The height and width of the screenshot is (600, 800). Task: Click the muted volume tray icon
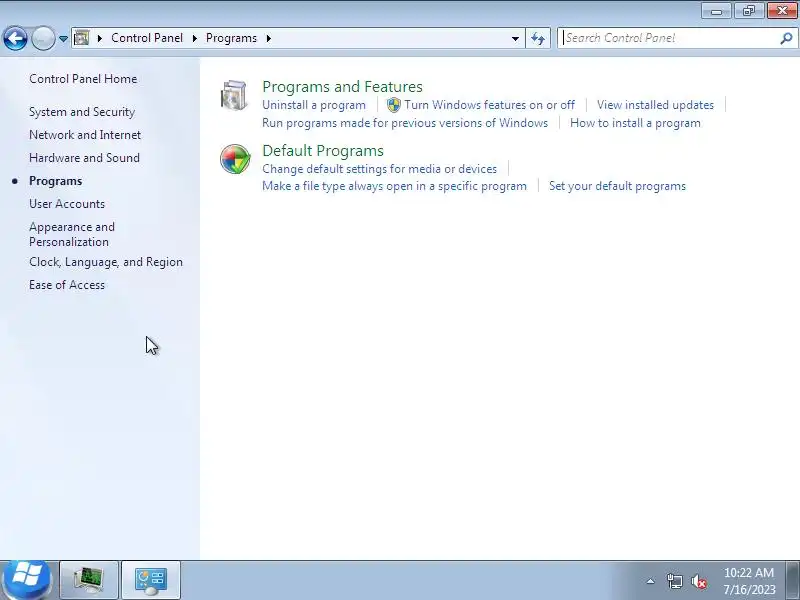698,581
